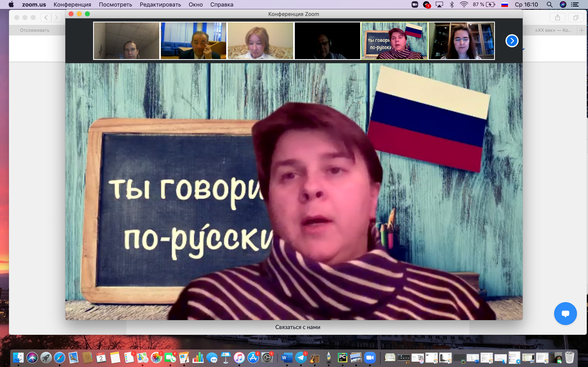This screenshot has width=588, height=367.
Task: Open Safari from the Dock
Action: pos(60,358)
